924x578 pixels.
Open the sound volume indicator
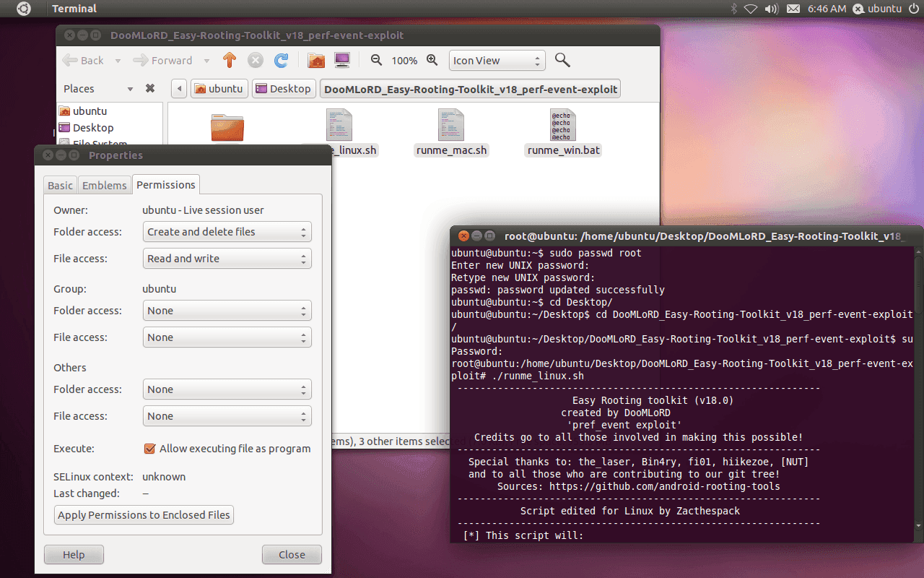tap(771, 9)
